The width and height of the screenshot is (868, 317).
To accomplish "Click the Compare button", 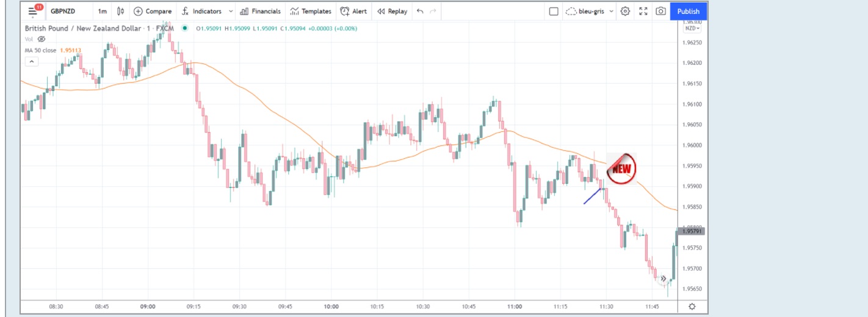I will 153,11.
